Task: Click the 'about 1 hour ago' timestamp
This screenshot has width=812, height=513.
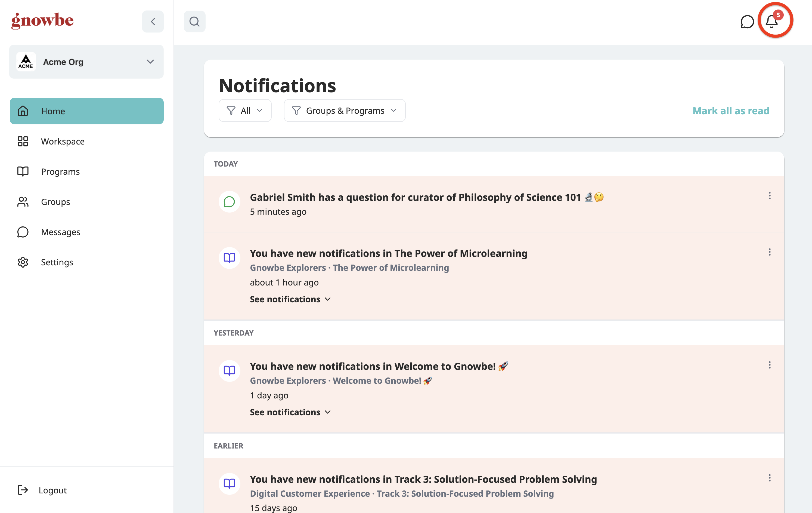Action: (x=284, y=282)
